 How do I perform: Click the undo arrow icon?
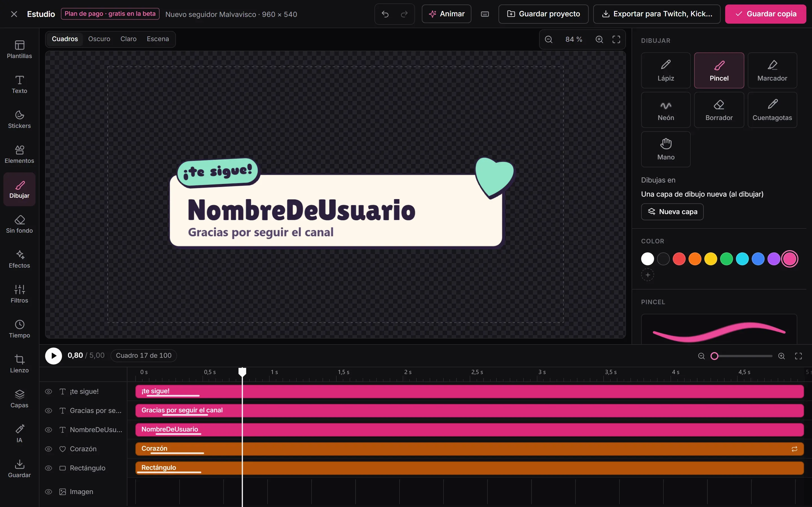click(385, 14)
